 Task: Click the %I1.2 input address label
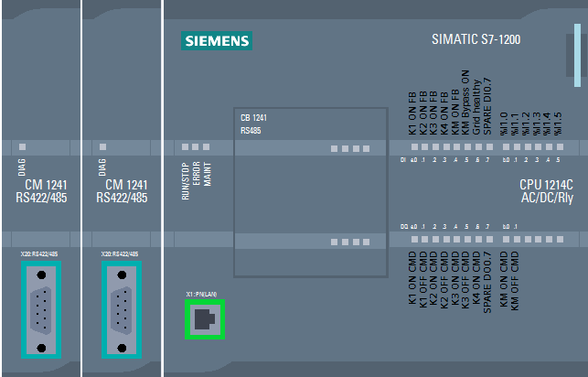pos(526,124)
